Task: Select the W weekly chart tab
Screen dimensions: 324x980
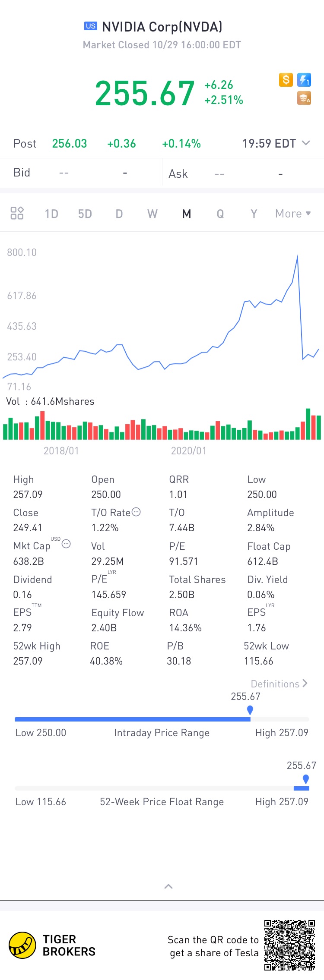Action: 152,214
